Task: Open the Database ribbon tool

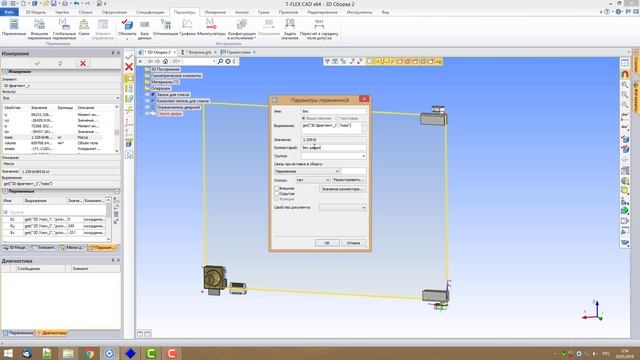Action: point(144,29)
